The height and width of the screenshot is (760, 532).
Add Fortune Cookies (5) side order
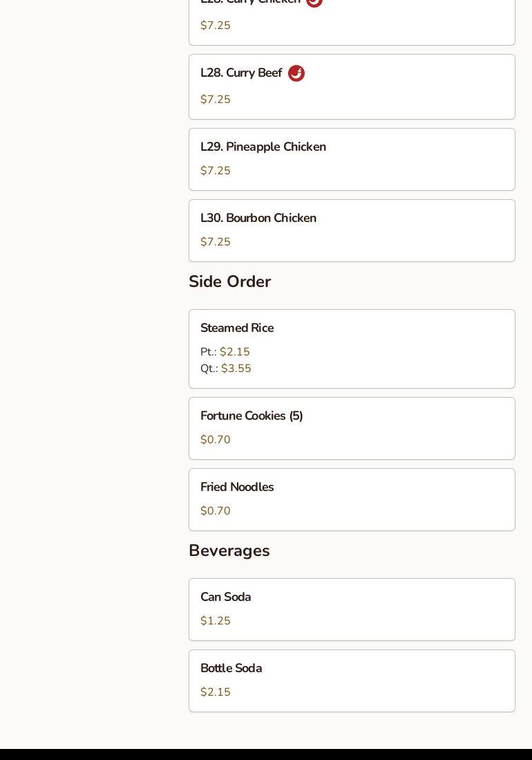[251, 416]
